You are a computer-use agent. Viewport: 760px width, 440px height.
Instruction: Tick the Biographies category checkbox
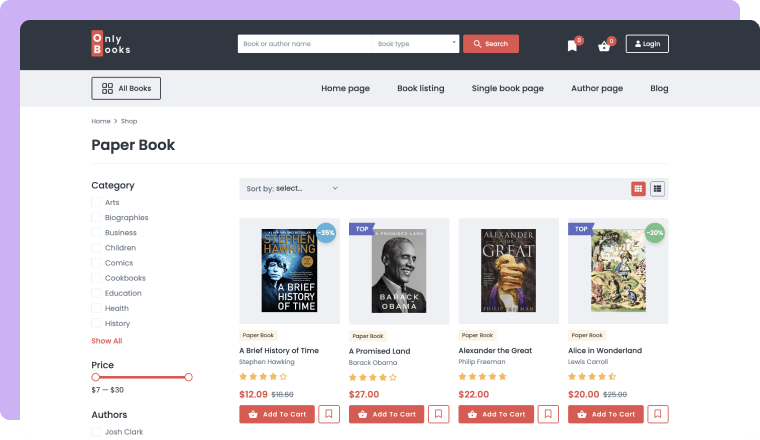click(x=96, y=217)
